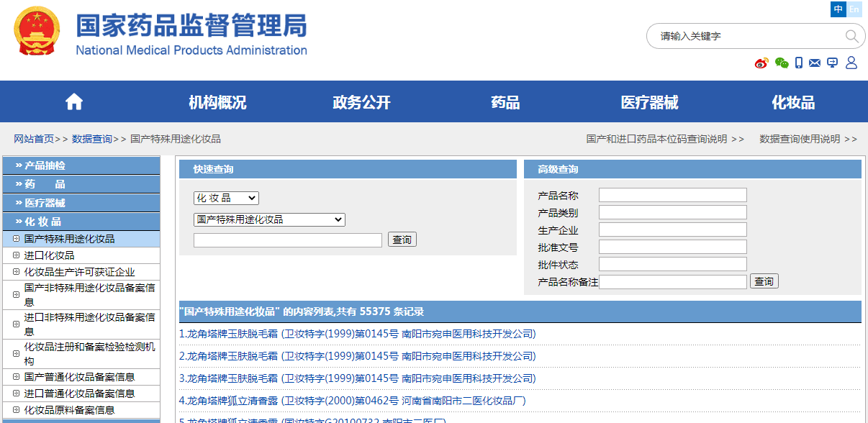Click the 产品名称 input field

[x=673, y=195]
